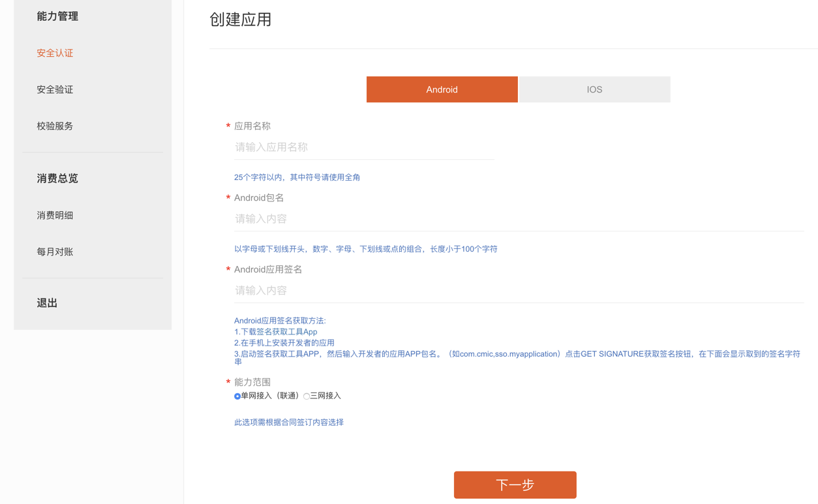Click the 此选项需根据合同签订内容选择 note
Screen dimensions: 818x504
(x=289, y=422)
